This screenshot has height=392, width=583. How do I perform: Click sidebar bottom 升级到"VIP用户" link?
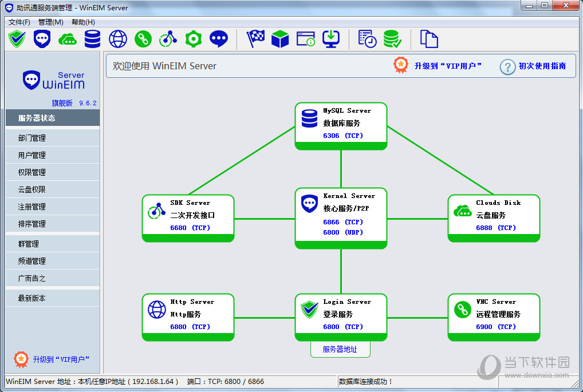coord(61,359)
